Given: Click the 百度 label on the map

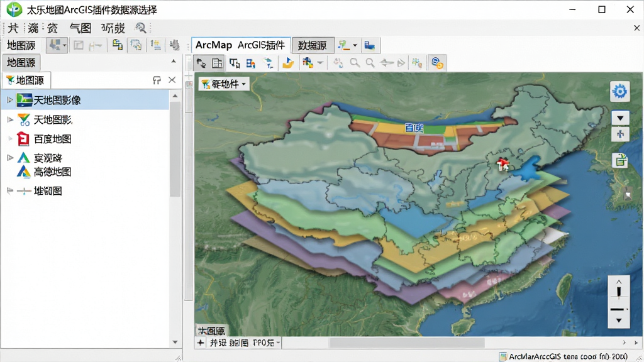Looking at the screenshot, I should (x=414, y=128).
